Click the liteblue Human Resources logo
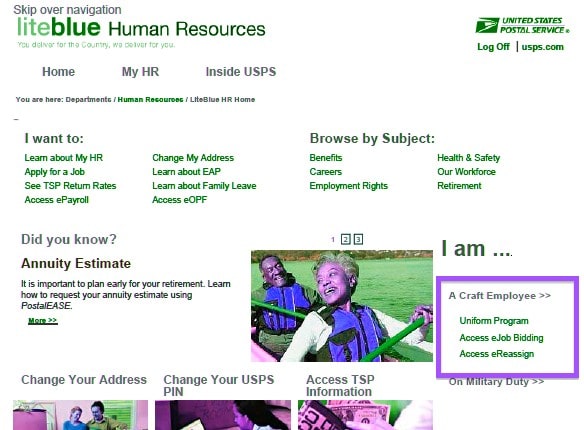The width and height of the screenshot is (584, 430). click(x=141, y=28)
